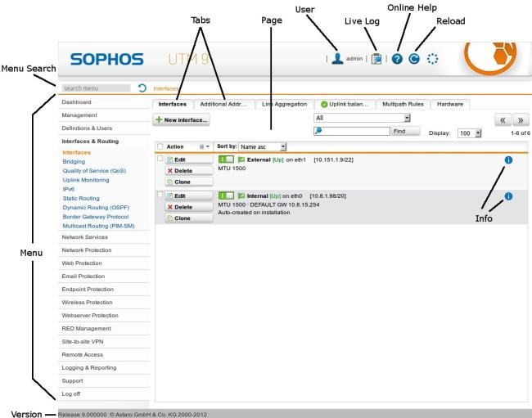Open the Live Log icon
Image resolution: width=532 pixels, height=418 pixels.
[x=376, y=61]
